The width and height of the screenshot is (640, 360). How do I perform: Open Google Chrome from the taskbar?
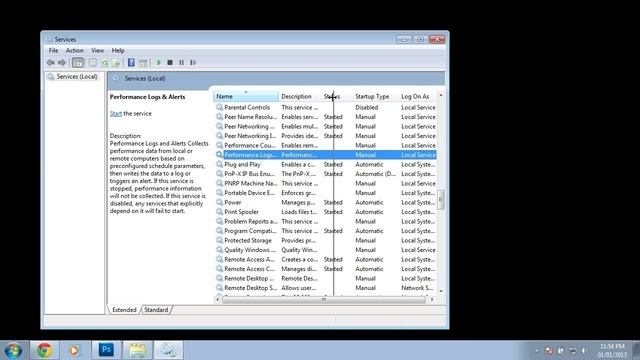(x=44, y=350)
